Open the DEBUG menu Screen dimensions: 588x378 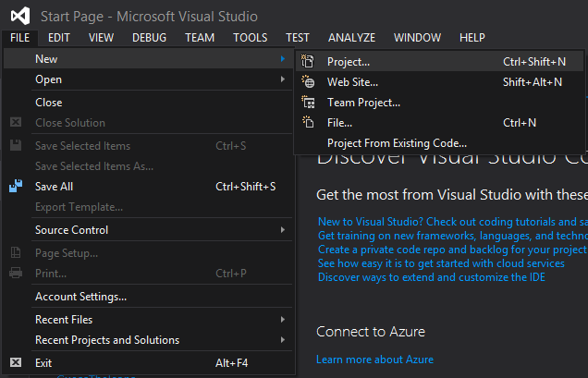coord(149,38)
